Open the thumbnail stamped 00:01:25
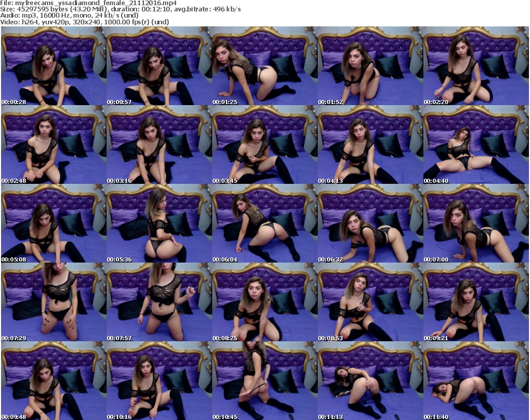The height and width of the screenshot is (420, 530). point(264,66)
